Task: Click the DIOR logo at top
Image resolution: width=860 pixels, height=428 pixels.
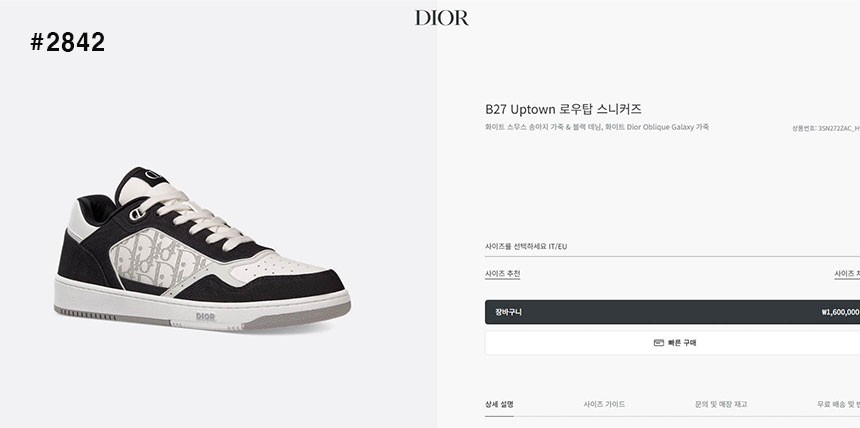Action: point(442,18)
